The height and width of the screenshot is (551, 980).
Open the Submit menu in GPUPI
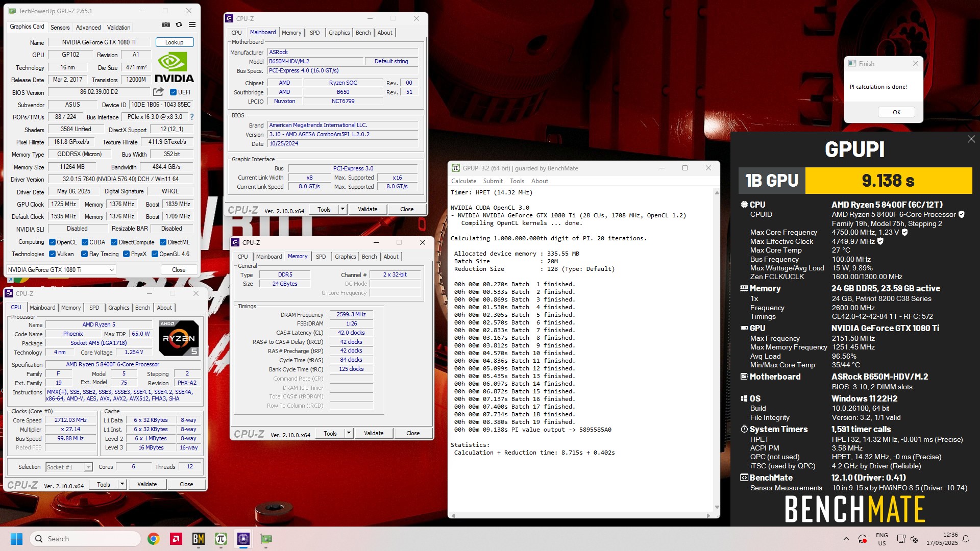tap(493, 181)
